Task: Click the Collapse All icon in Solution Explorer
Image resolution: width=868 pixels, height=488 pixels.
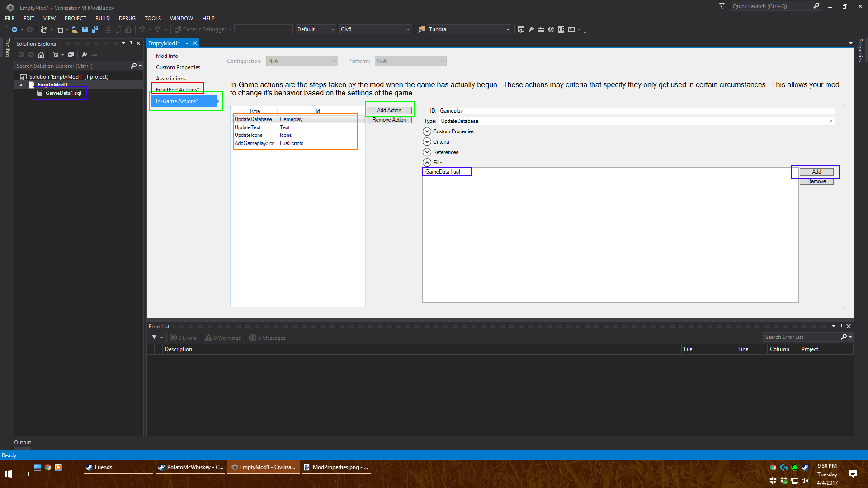Action: tap(71, 55)
